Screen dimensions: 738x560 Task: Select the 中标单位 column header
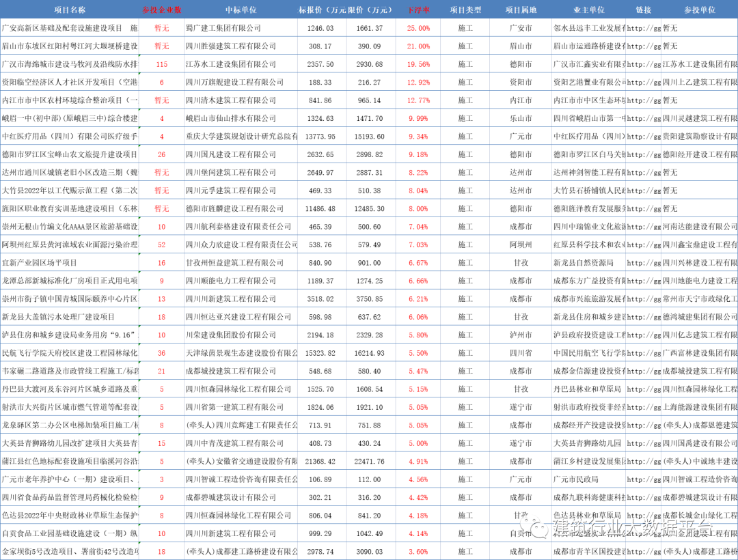tap(241, 10)
